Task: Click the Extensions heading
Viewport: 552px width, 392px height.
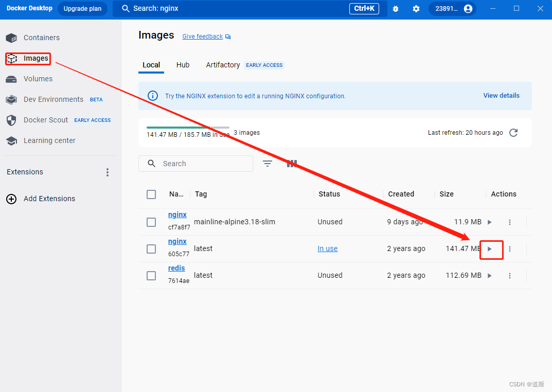Action: coord(25,172)
